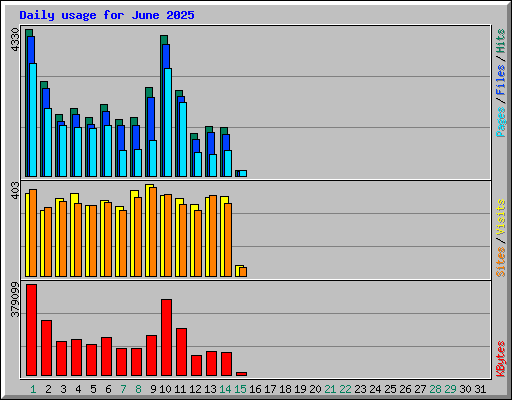
Task: Click the 403 visits axis value
Action: click(15, 190)
